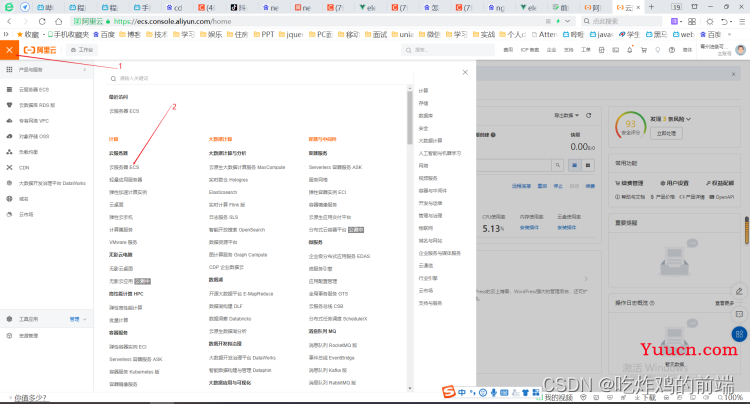Image resolution: width=750 pixels, height=404 pixels.
Task: Open the Hologres product link
Action: (228, 180)
